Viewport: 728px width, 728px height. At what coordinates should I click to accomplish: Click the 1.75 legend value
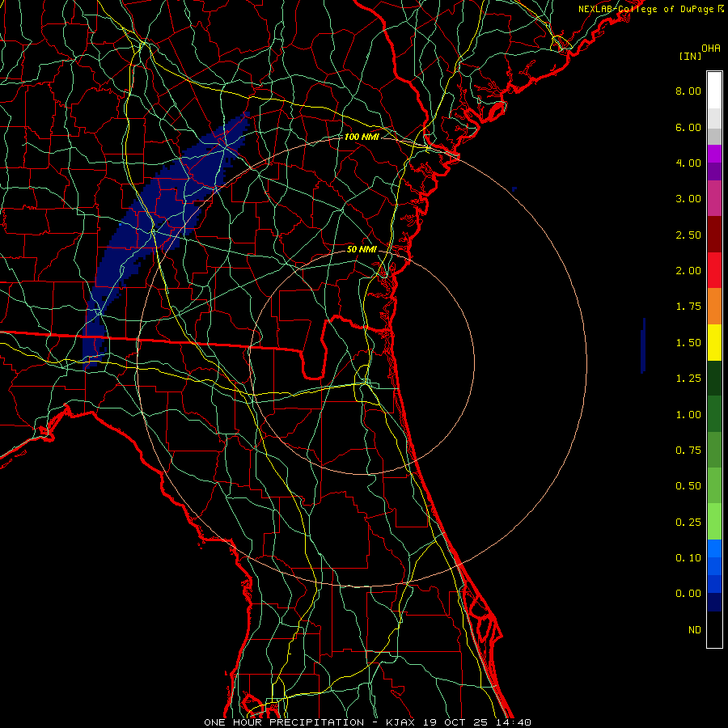coord(688,307)
